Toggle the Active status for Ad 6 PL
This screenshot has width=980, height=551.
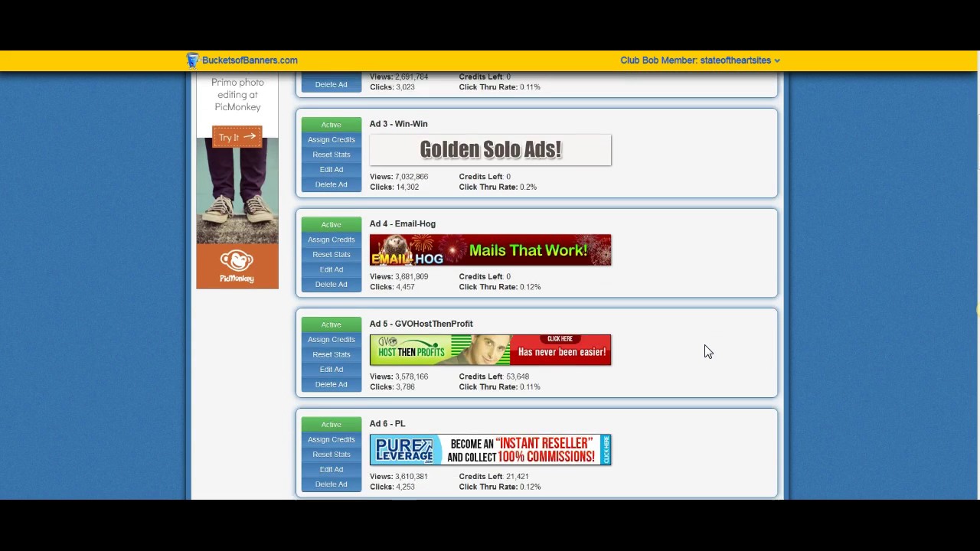point(332,424)
